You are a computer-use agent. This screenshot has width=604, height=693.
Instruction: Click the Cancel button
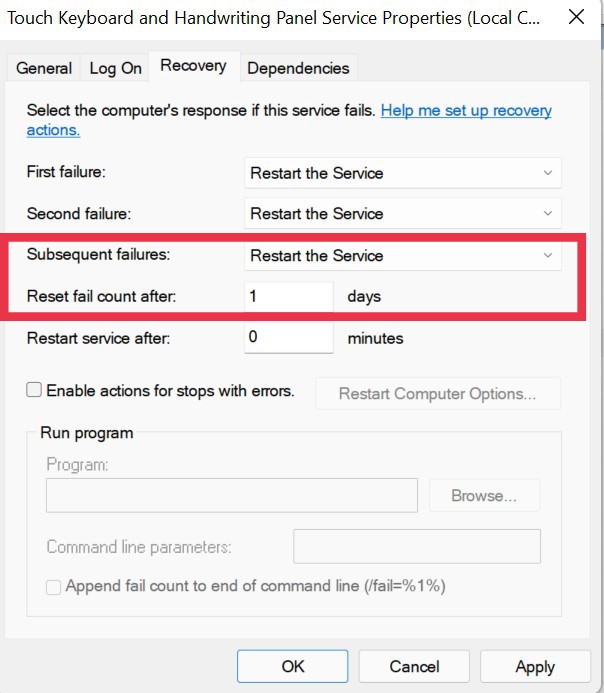click(414, 666)
